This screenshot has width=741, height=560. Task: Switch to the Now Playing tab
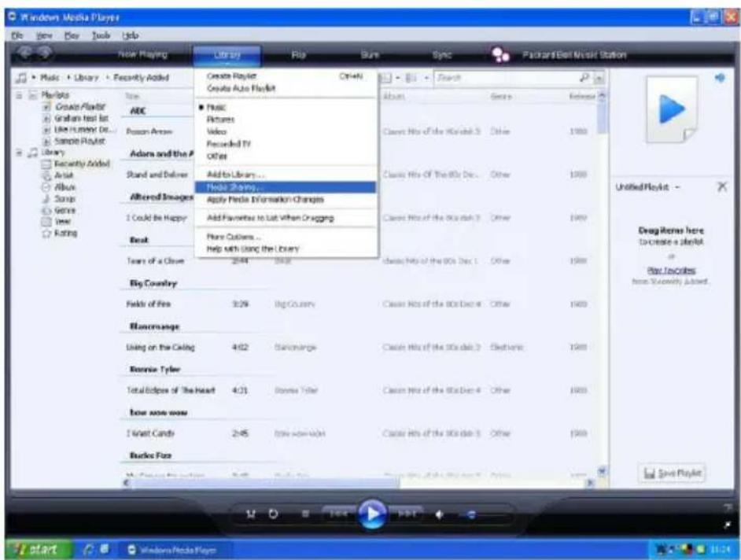click(x=142, y=54)
